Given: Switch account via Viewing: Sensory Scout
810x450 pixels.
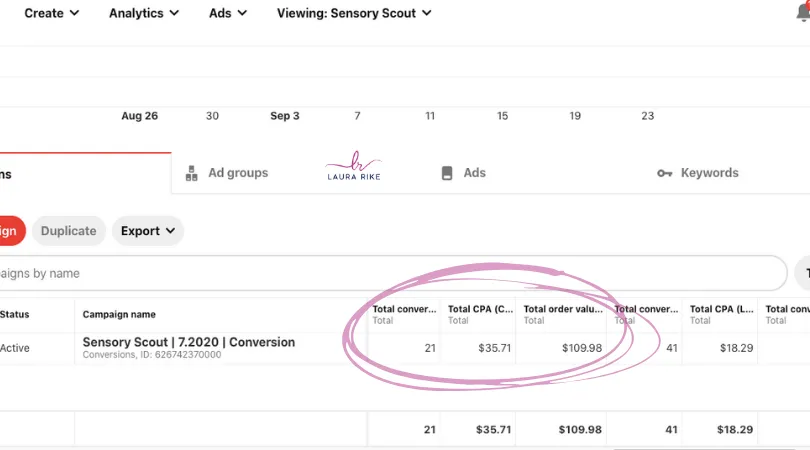Looking at the screenshot, I should click(x=354, y=13).
